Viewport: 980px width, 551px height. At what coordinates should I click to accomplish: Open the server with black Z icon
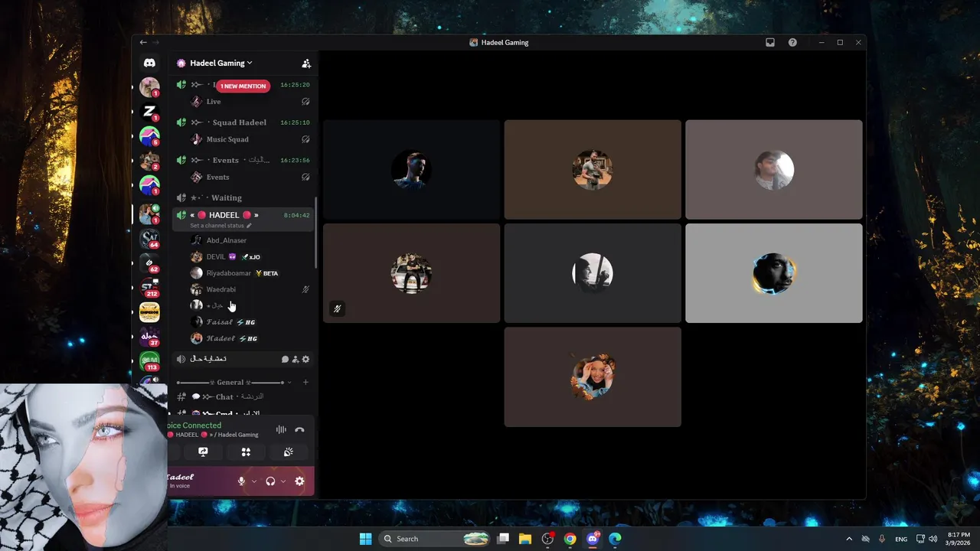tap(149, 112)
